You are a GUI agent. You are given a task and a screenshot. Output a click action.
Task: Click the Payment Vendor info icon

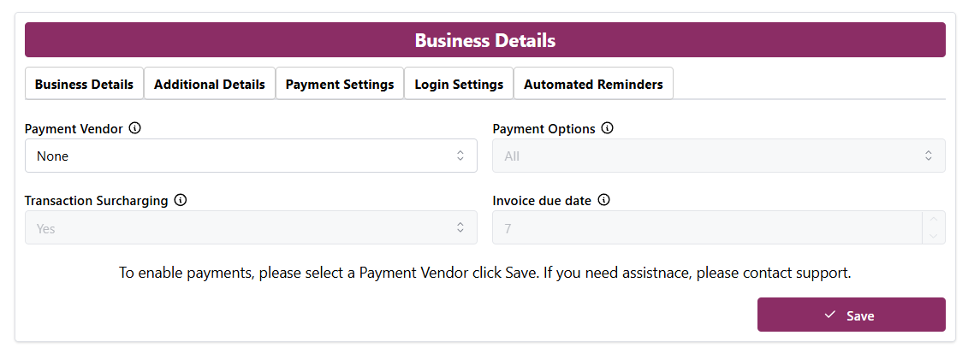pyautogui.click(x=135, y=129)
